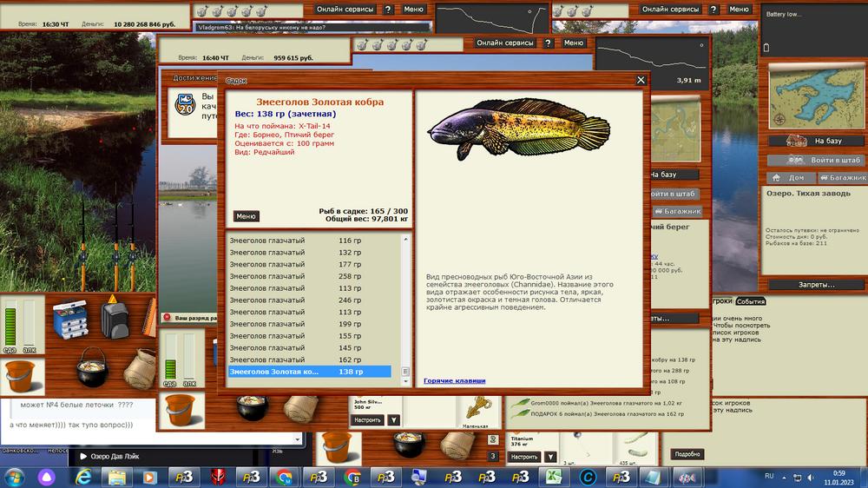Viewport: 868px width, 488px height.
Task: Click the lure icon labeled Маленькая
Action: click(x=477, y=410)
